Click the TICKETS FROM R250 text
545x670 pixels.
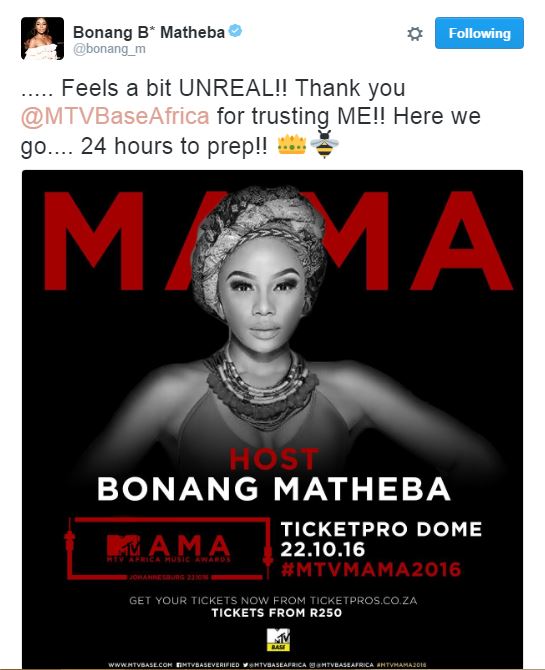coord(277,613)
